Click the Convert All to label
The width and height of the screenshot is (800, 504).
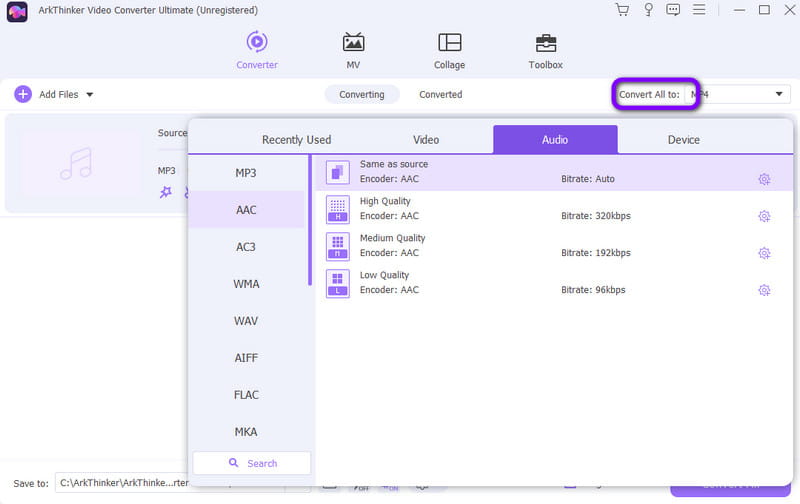(649, 94)
